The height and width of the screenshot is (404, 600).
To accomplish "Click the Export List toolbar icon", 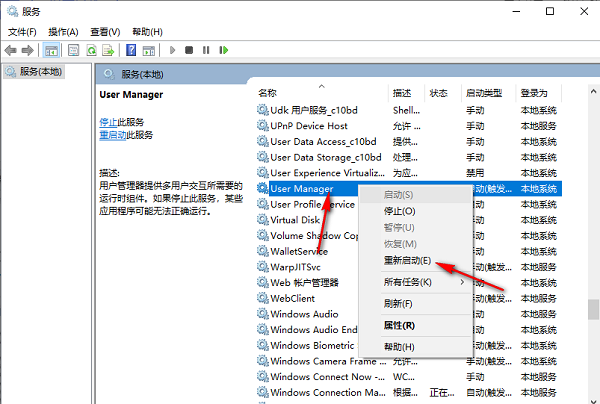I will point(109,49).
